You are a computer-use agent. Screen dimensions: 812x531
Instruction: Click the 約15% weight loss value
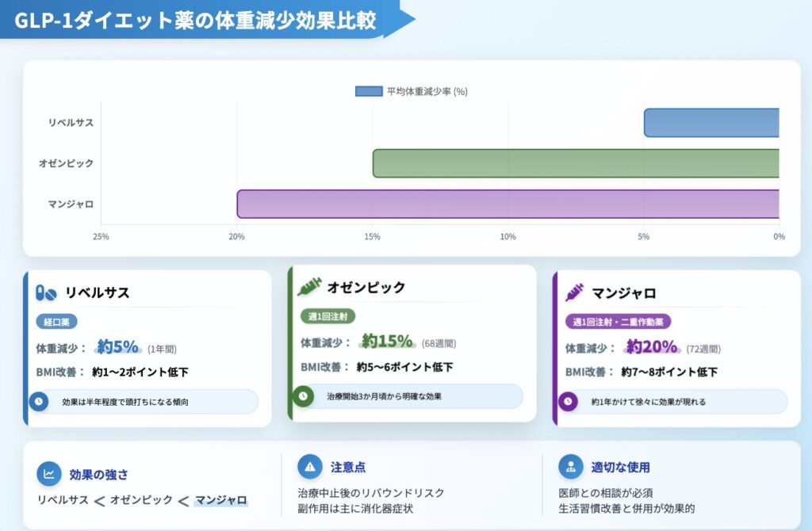point(387,341)
